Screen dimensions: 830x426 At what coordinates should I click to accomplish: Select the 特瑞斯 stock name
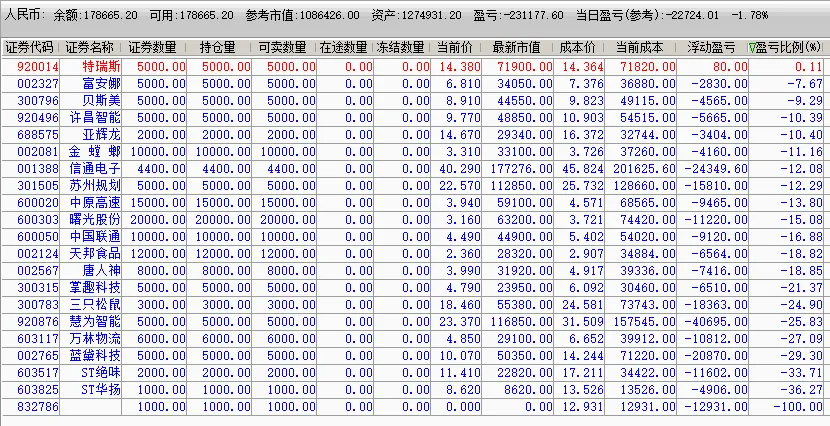(102, 67)
